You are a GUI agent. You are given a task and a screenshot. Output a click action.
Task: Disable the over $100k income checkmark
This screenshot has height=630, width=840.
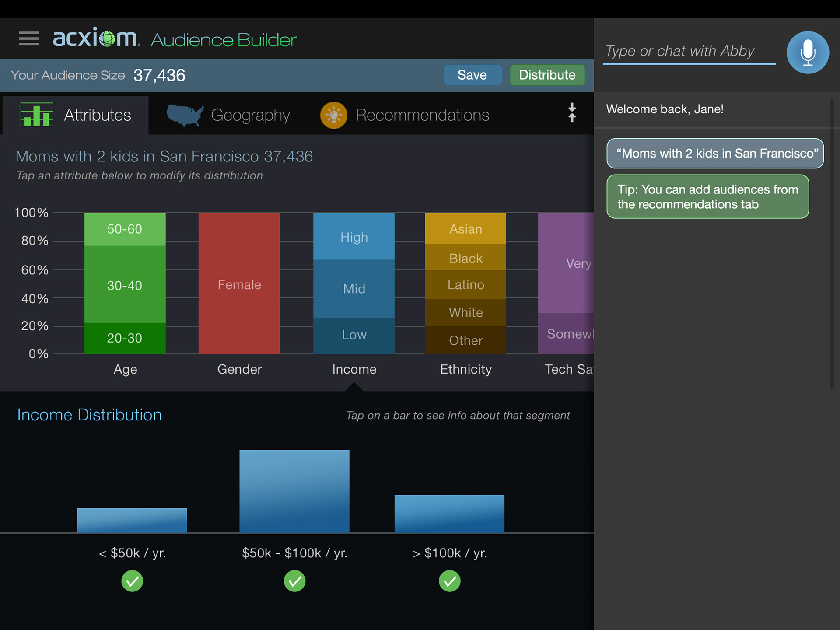(449, 581)
